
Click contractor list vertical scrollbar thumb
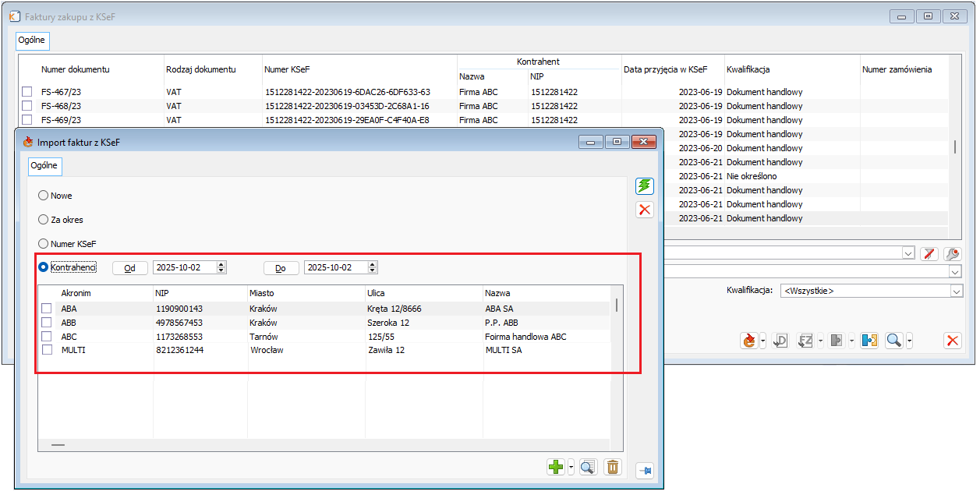click(617, 305)
